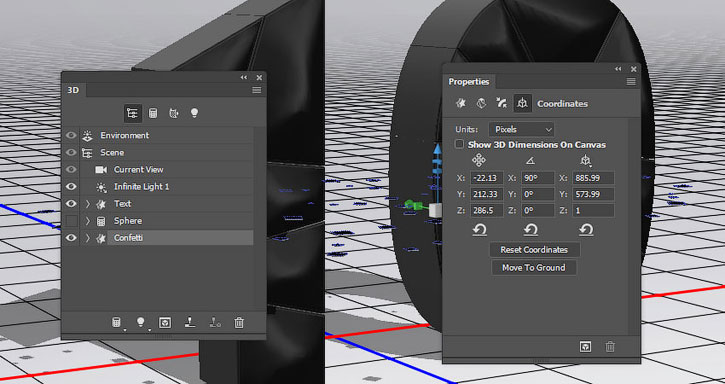Expand the Sphere layer chevron
The image size is (725, 384).
click(88, 221)
